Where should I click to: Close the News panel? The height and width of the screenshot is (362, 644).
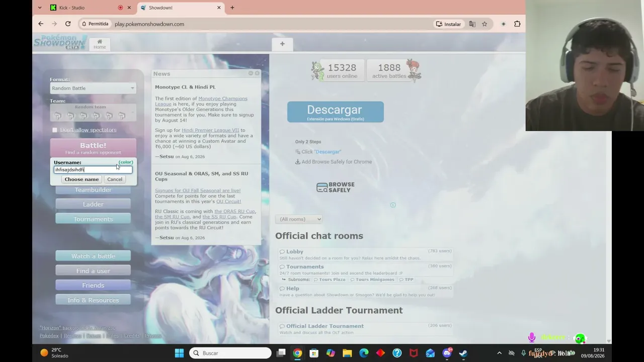click(x=257, y=73)
